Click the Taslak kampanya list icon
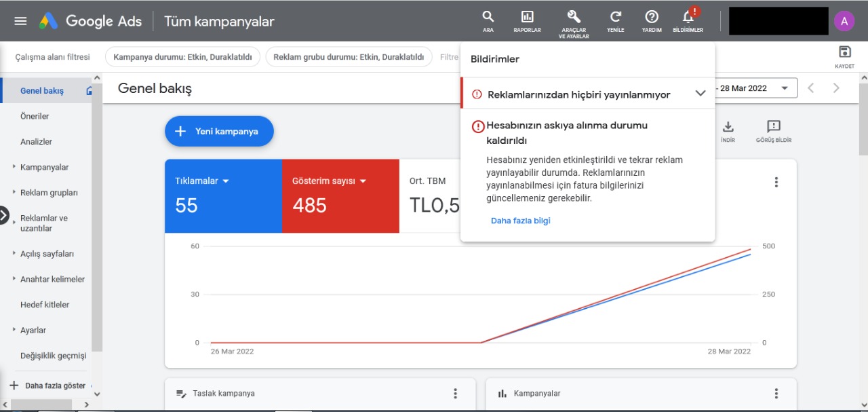Image resolution: width=868 pixels, height=412 pixels. pyautogui.click(x=181, y=393)
